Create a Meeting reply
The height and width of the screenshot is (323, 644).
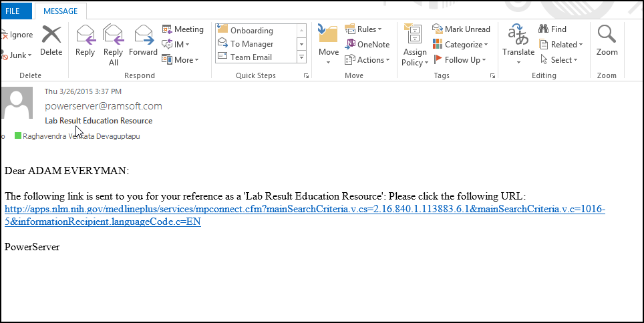click(x=183, y=29)
